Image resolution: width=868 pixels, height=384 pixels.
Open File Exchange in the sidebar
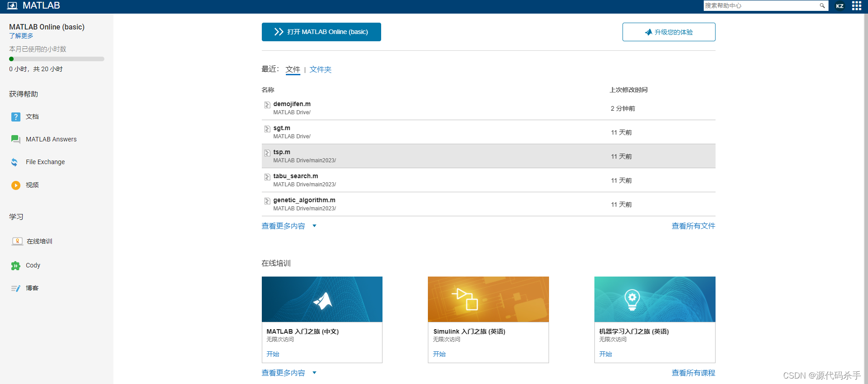(x=45, y=162)
